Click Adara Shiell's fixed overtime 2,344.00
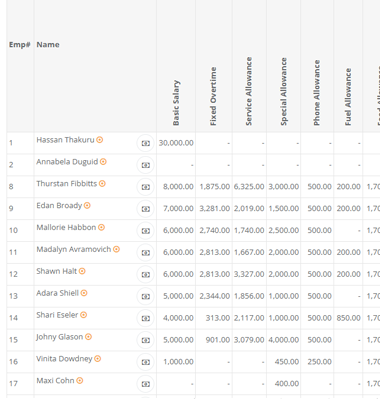Image resolution: width=380 pixels, height=399 pixels. point(215,296)
